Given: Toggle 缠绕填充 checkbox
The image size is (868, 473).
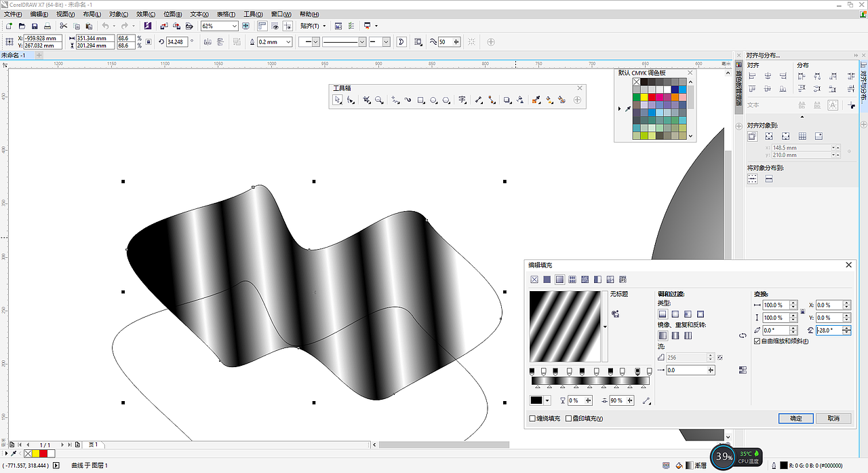Looking at the screenshot, I should click(532, 419).
